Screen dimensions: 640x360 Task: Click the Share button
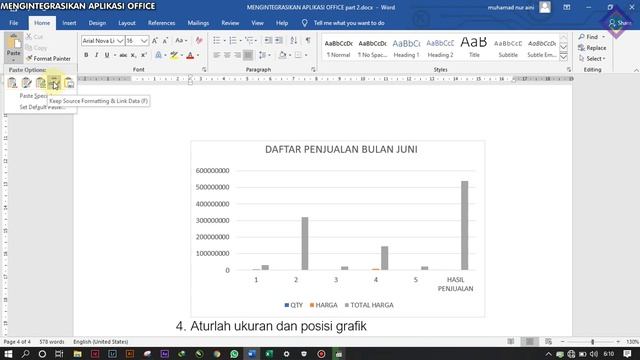pos(620,23)
